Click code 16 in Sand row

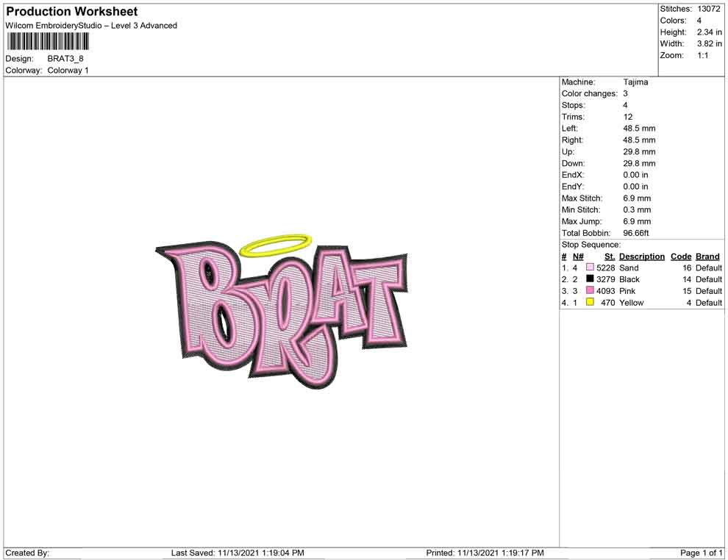(x=687, y=268)
